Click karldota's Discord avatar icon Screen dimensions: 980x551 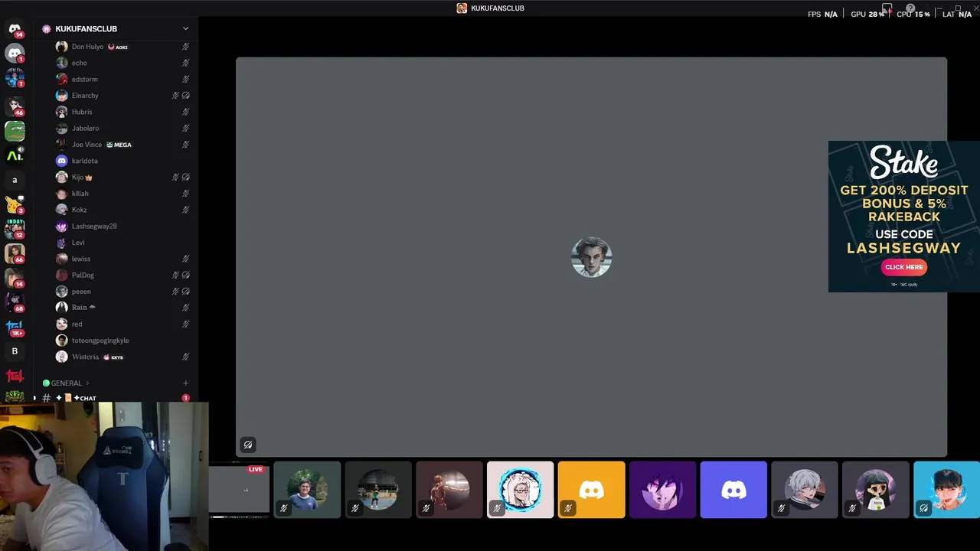point(62,161)
